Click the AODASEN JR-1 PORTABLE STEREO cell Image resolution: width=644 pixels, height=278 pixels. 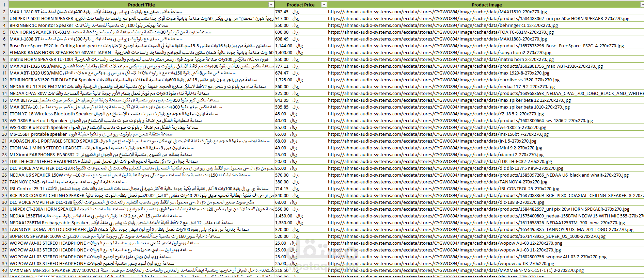tap(141, 141)
